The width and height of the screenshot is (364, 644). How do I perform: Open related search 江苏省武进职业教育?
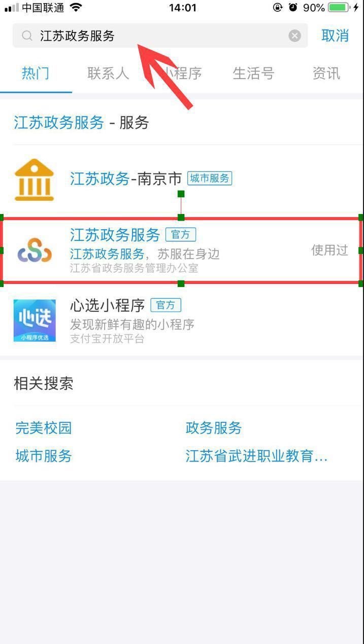256,456
